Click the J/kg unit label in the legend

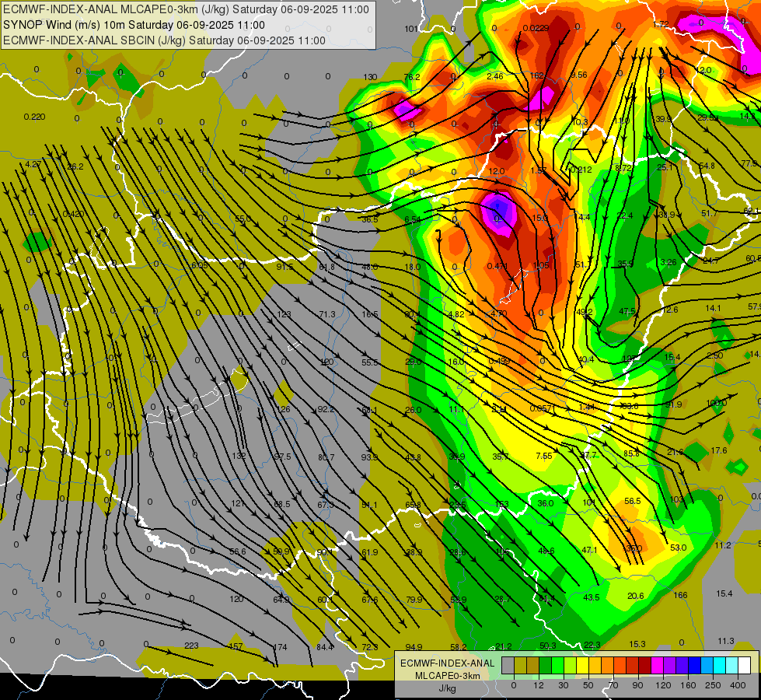pyautogui.click(x=447, y=688)
